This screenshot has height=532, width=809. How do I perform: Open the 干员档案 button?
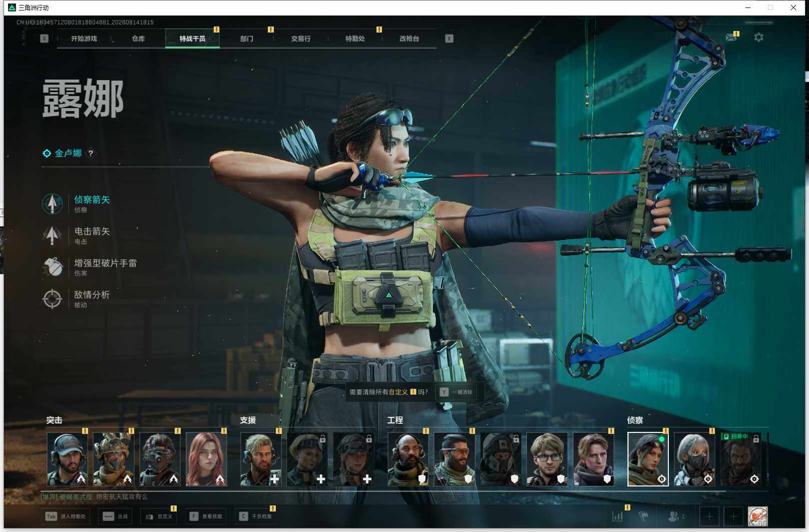[x=255, y=516]
